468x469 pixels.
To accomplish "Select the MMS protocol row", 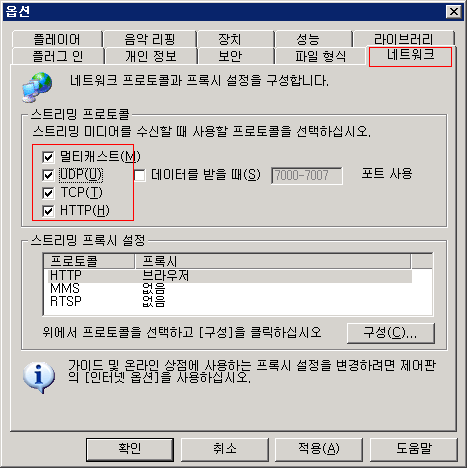I will point(230,289).
